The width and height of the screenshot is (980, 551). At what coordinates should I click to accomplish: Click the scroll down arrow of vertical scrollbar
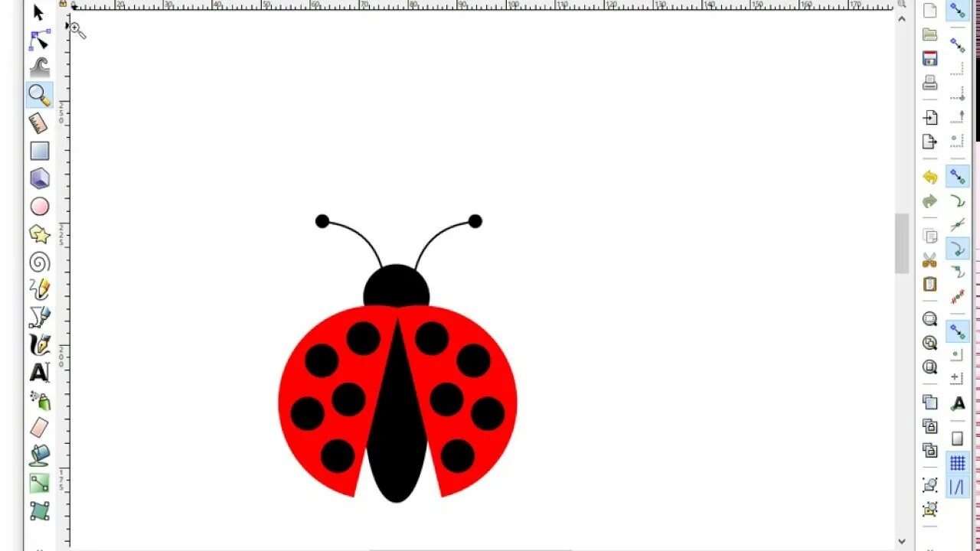pos(902,540)
